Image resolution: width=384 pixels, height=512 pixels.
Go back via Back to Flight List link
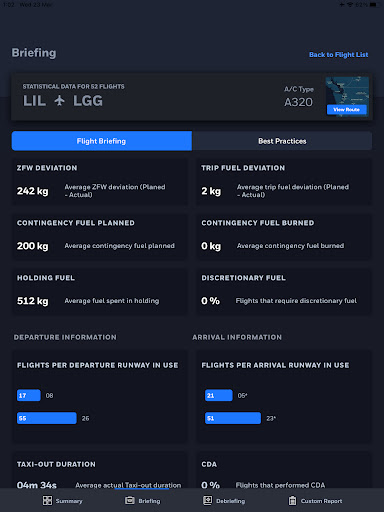pyautogui.click(x=338, y=55)
